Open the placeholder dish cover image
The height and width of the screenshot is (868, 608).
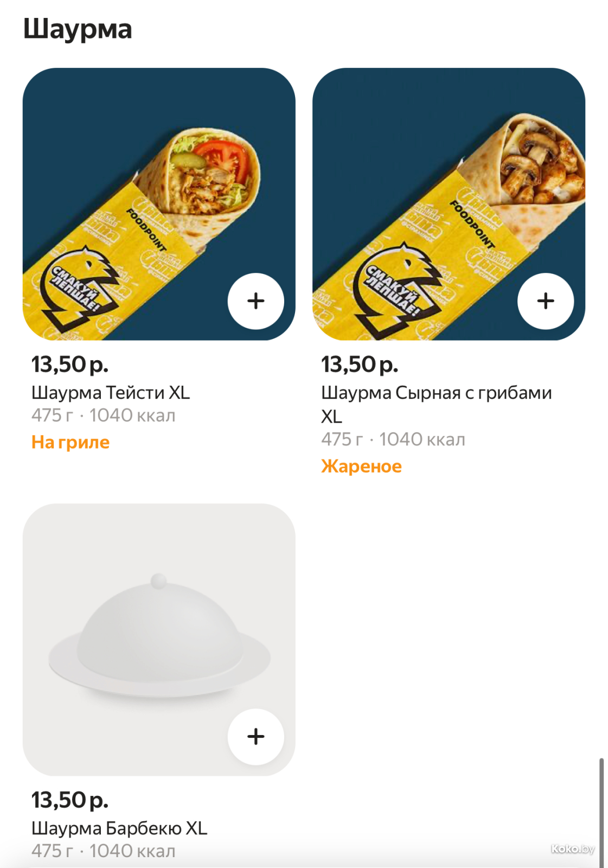[x=158, y=639]
